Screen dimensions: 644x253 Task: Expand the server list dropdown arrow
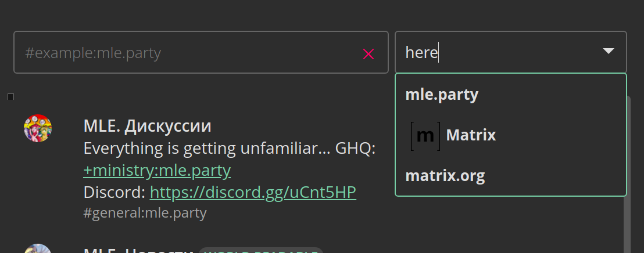click(608, 51)
